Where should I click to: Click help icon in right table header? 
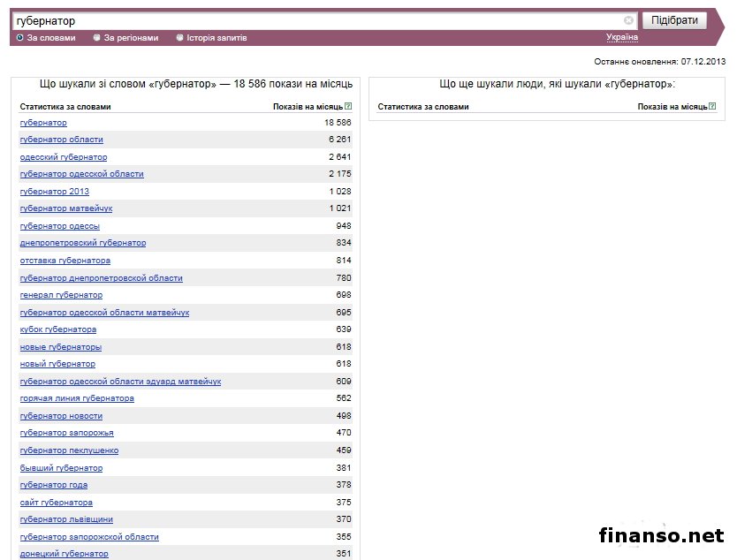pos(713,106)
